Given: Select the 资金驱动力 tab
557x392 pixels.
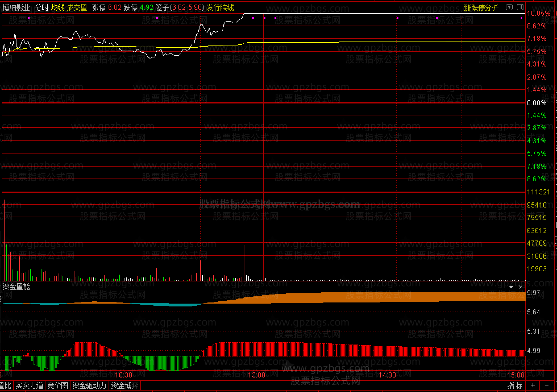Looking at the screenshot, I should pyautogui.click(x=89, y=385).
